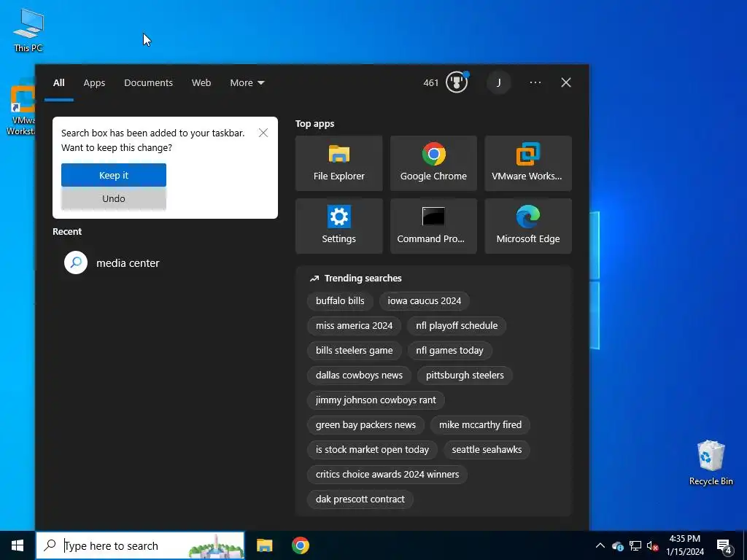Viewport: 747px width, 560px height.
Task: Open network status tray icon
Action: point(635,545)
